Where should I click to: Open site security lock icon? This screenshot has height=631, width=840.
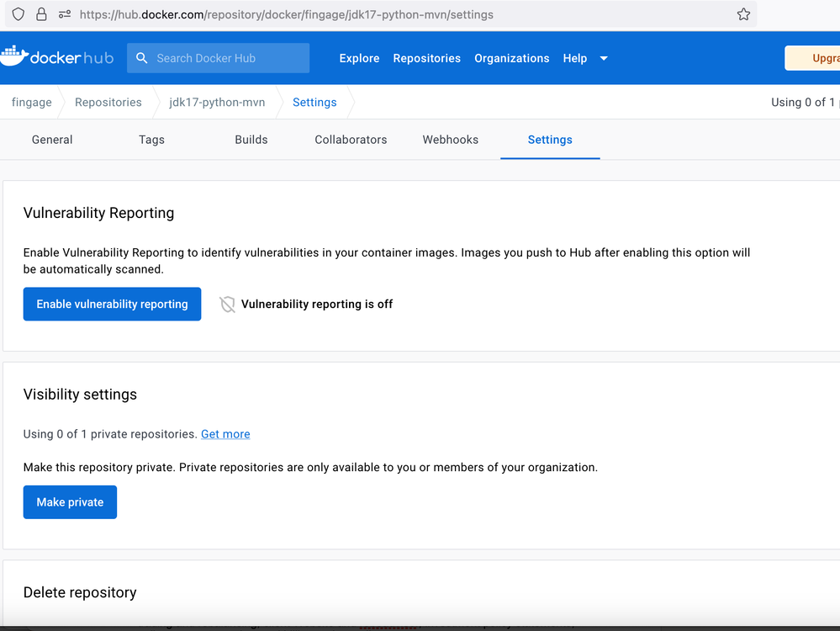click(x=41, y=14)
